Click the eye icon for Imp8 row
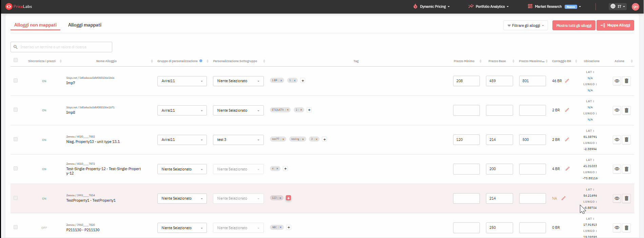This screenshot has width=644, height=238. tap(617, 110)
